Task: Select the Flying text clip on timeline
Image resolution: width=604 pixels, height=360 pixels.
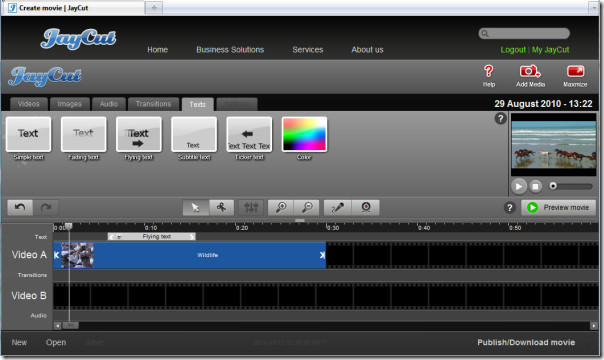Action: tap(152, 236)
